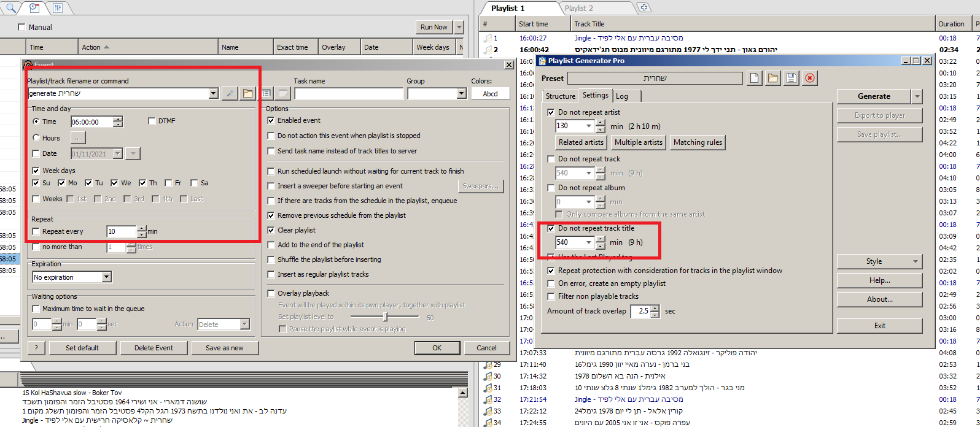This screenshot has width=980, height=427.
Task: Open the Generate button dropdown arrow
Action: (x=917, y=96)
